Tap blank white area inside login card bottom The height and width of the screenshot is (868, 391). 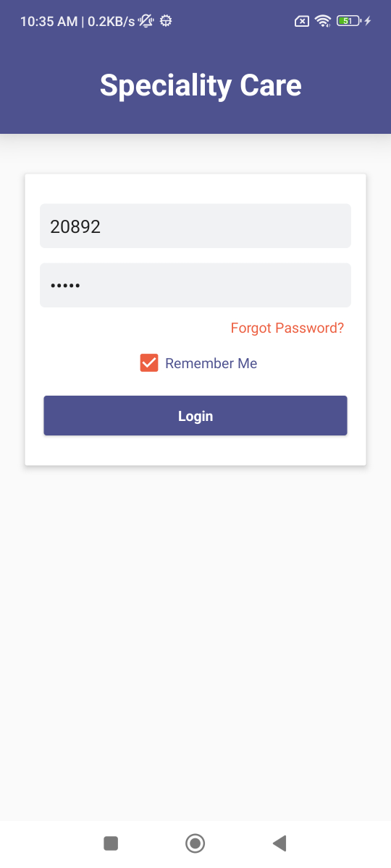[x=195, y=451]
